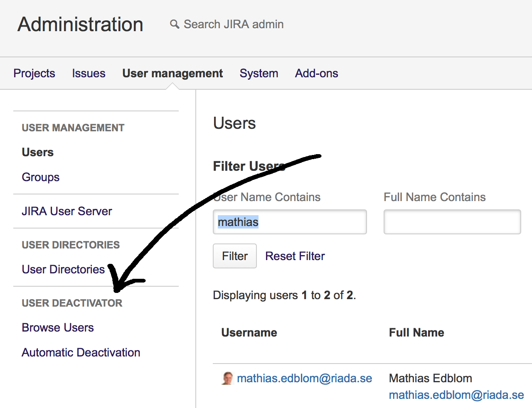Switch to the System tab
The image size is (532, 408).
(259, 73)
